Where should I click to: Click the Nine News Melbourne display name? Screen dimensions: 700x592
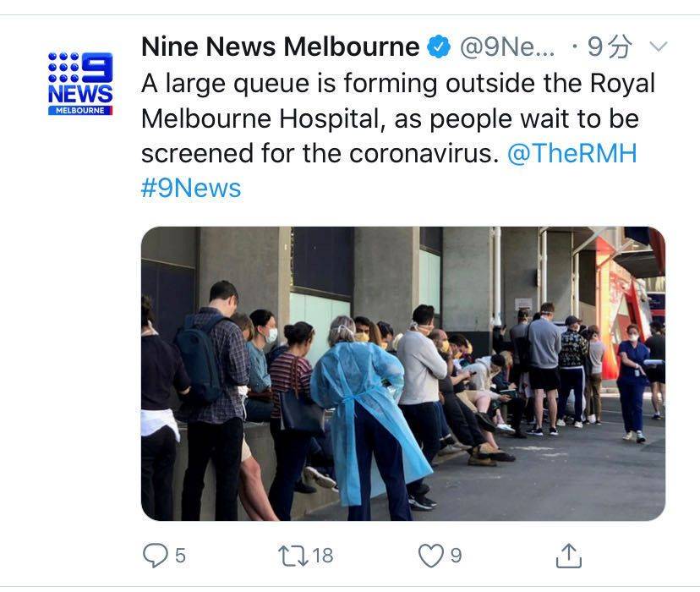(x=281, y=47)
